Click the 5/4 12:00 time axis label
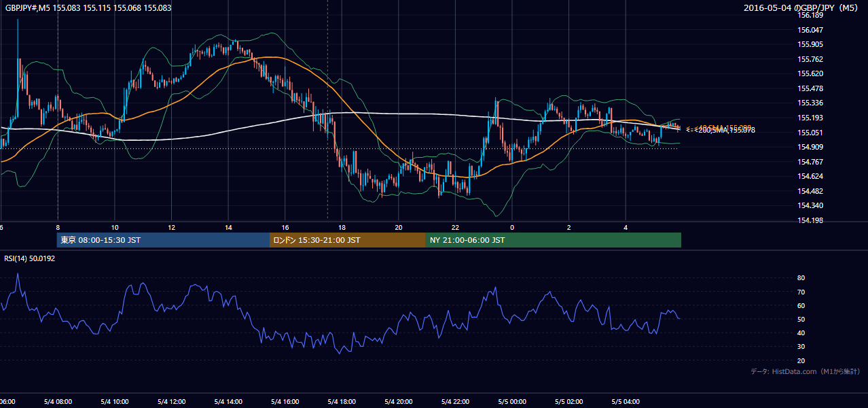Screen dimensions: 868x408 (x=171, y=402)
